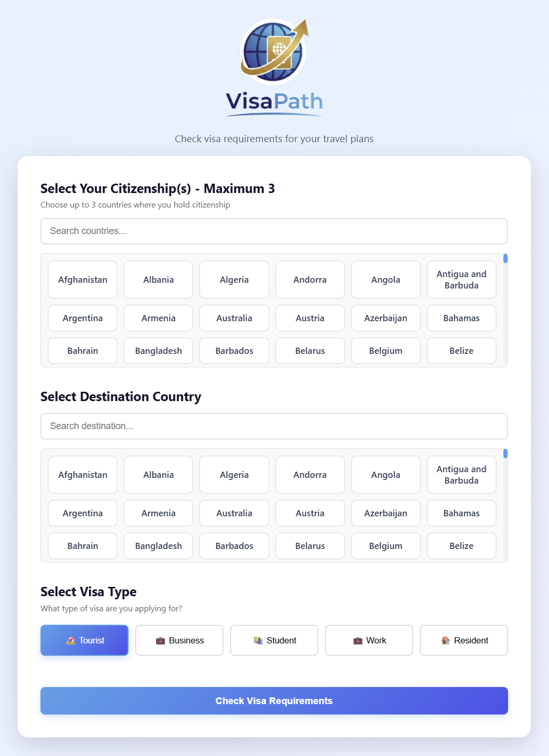Focus the Search destination field
The height and width of the screenshot is (756, 549).
coord(274,426)
